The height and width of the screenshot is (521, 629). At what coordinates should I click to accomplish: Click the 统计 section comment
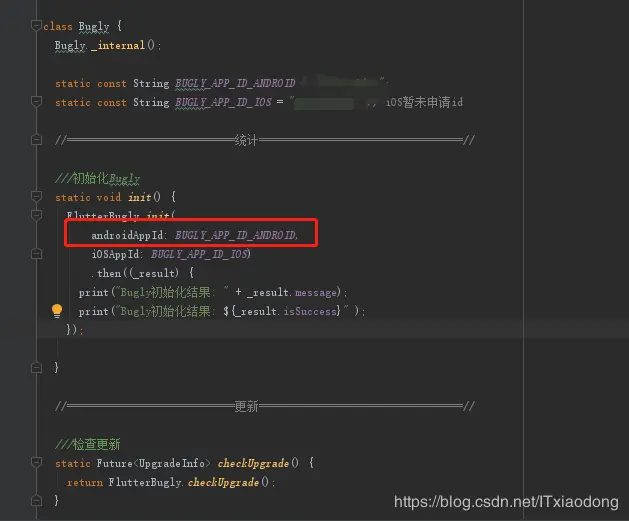(265, 140)
